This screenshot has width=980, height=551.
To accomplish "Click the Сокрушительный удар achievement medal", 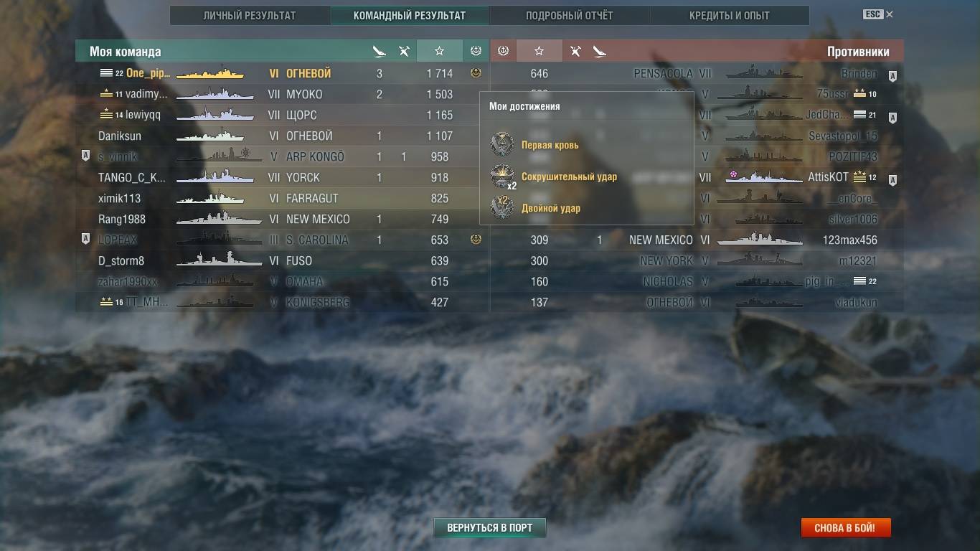I will click(502, 176).
